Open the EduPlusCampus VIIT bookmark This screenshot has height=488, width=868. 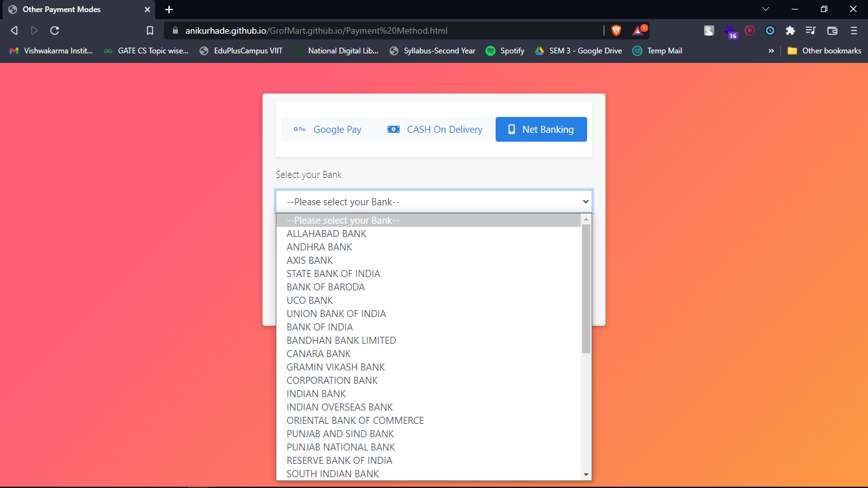coord(241,51)
